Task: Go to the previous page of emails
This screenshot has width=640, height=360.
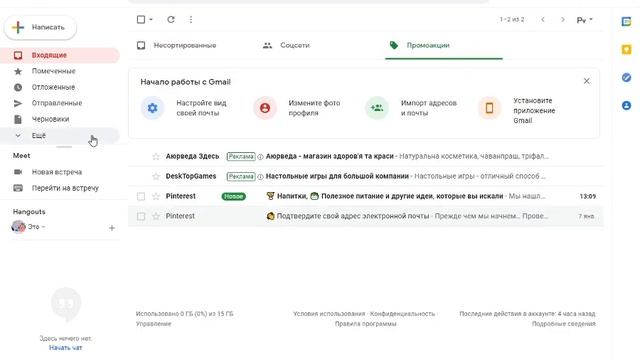Action: coord(543,20)
